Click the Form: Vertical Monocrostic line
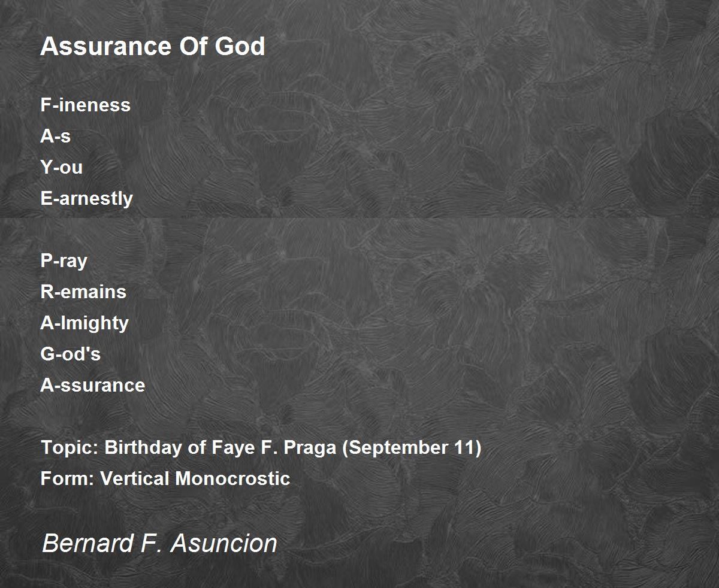Screen dimensions: 719x588 pos(165,478)
